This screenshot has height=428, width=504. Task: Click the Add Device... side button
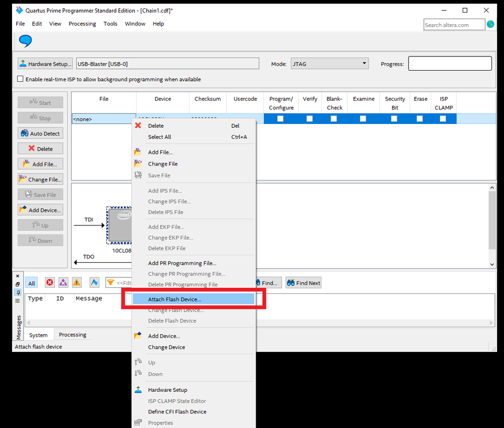point(40,210)
